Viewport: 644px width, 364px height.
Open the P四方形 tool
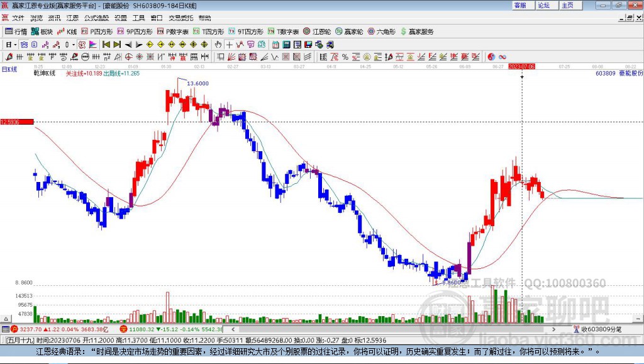coord(97,31)
